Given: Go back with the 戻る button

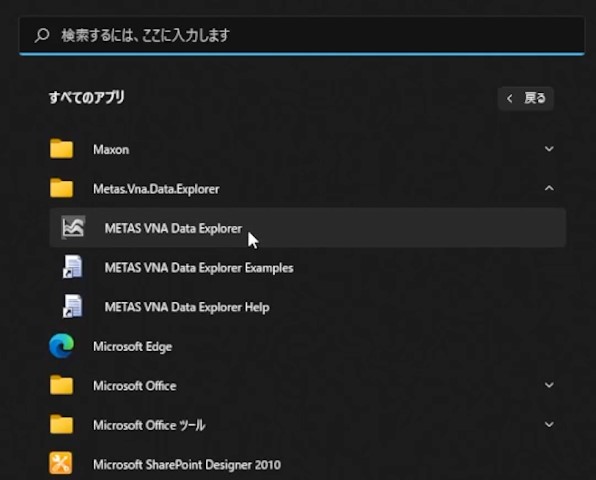Looking at the screenshot, I should pyautogui.click(x=526, y=98).
